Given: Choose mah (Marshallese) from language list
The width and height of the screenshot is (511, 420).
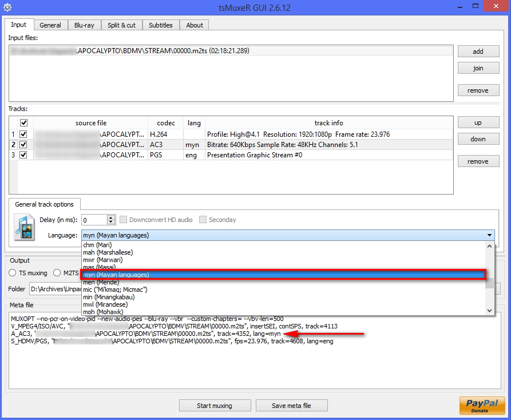Looking at the screenshot, I should coord(283,252).
